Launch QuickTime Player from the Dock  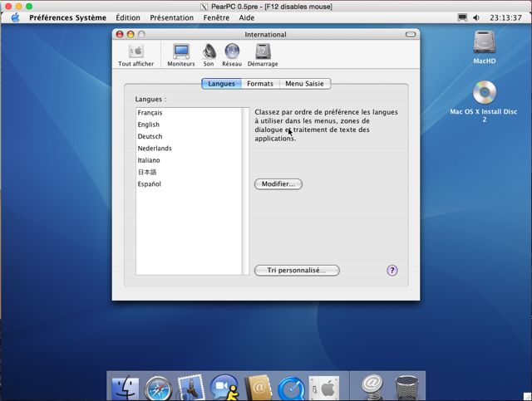tap(291, 388)
